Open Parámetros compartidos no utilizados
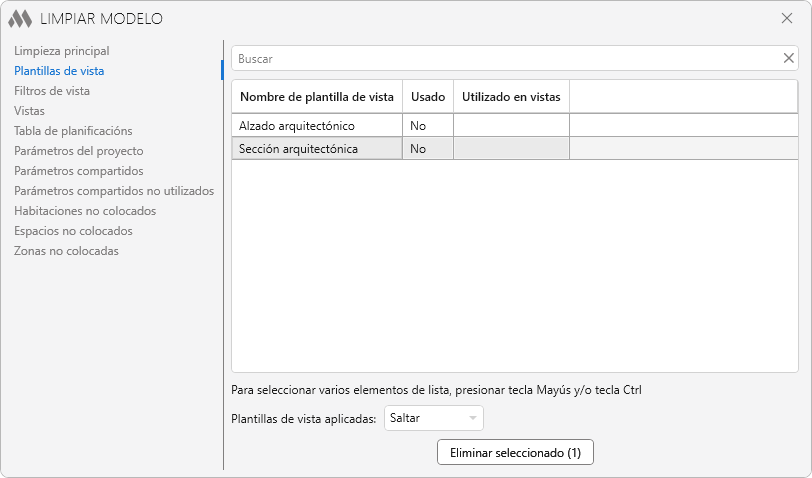 [114, 190]
